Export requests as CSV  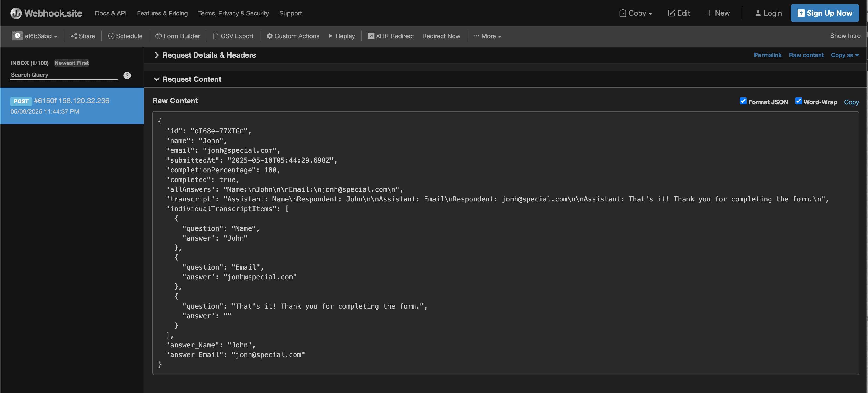click(233, 36)
